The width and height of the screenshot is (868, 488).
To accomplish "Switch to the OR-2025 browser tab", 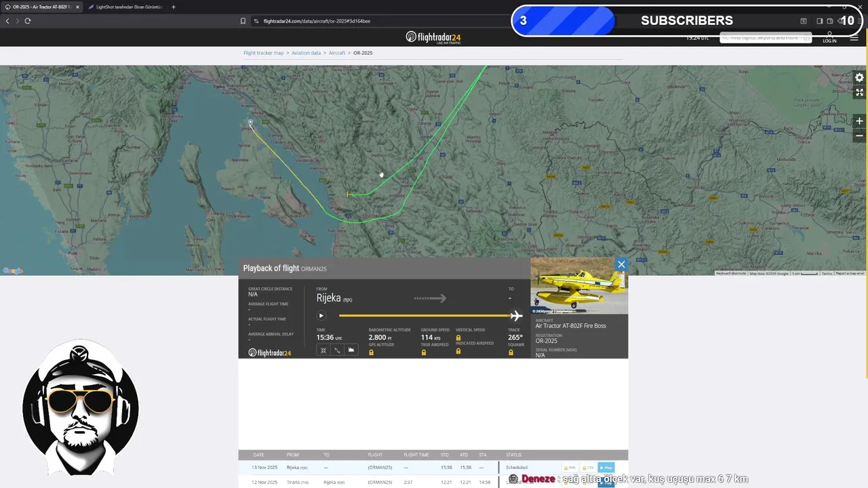I will tap(42, 7).
